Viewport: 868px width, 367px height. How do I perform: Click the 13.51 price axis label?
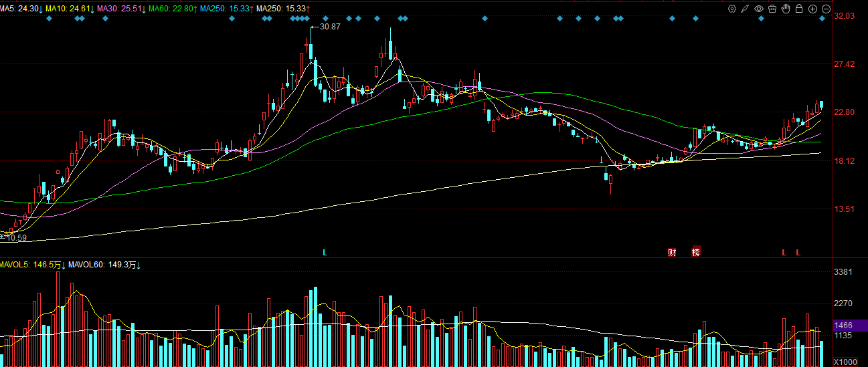click(x=846, y=209)
